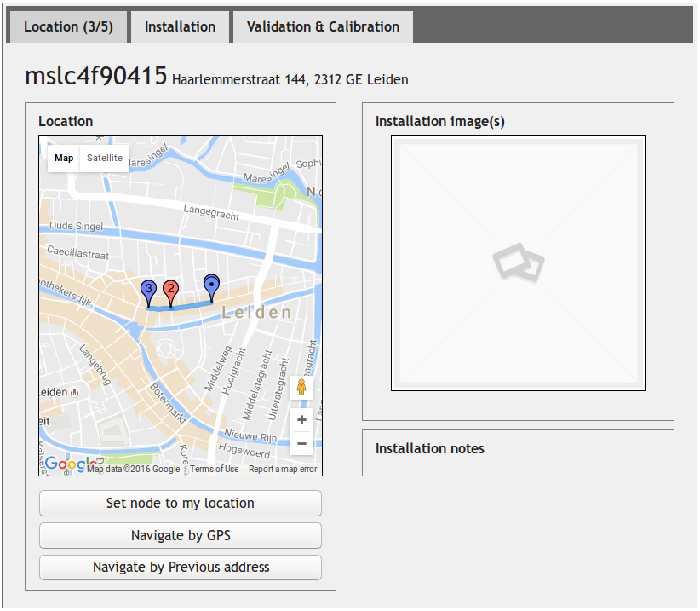
Task: Open the Validation & Calibration tab
Action: point(323,26)
